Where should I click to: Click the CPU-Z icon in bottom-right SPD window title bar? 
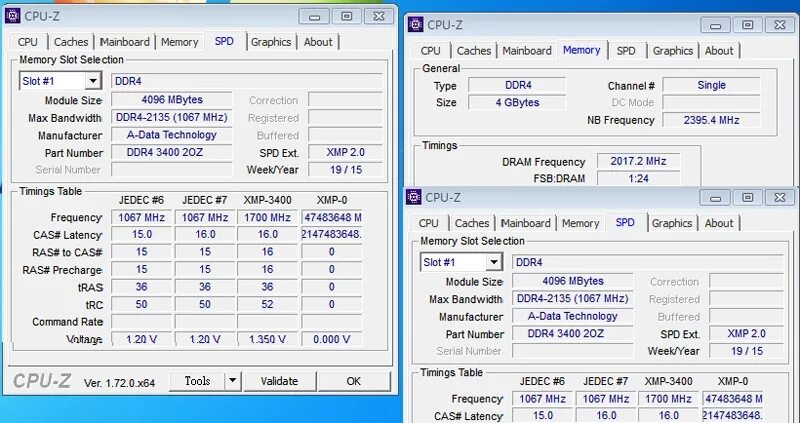coord(414,197)
